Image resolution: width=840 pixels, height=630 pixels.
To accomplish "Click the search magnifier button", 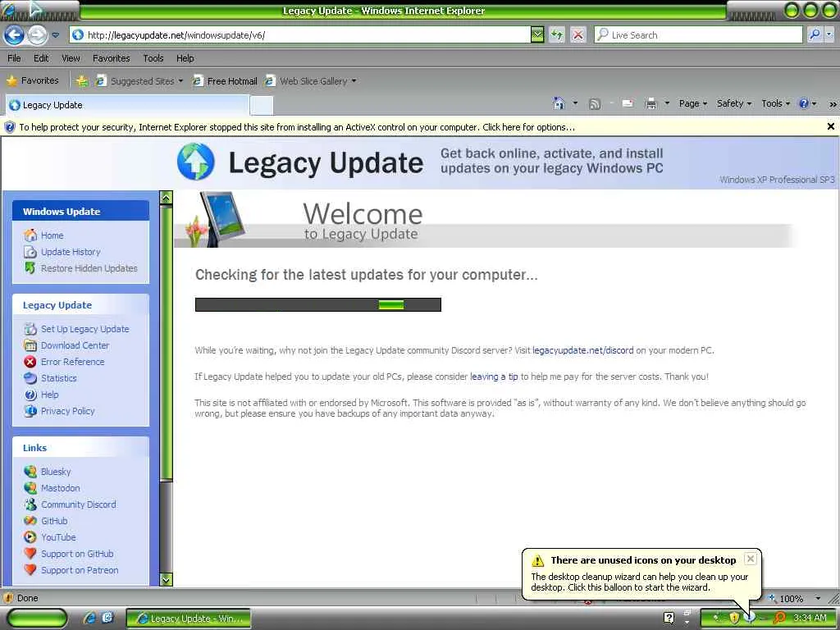I will [815, 35].
